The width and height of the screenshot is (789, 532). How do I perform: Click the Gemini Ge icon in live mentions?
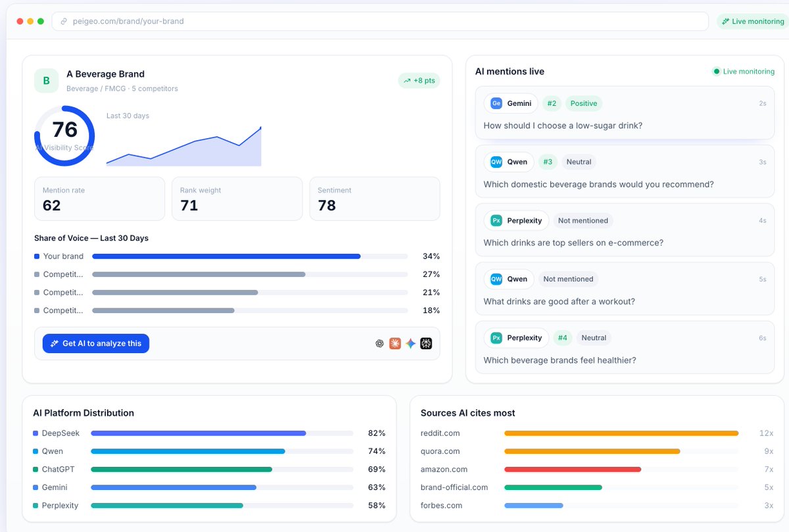coord(496,103)
